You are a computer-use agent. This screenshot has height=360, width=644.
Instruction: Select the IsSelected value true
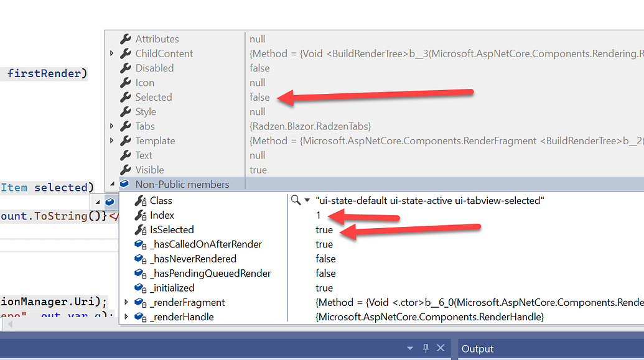click(x=324, y=230)
